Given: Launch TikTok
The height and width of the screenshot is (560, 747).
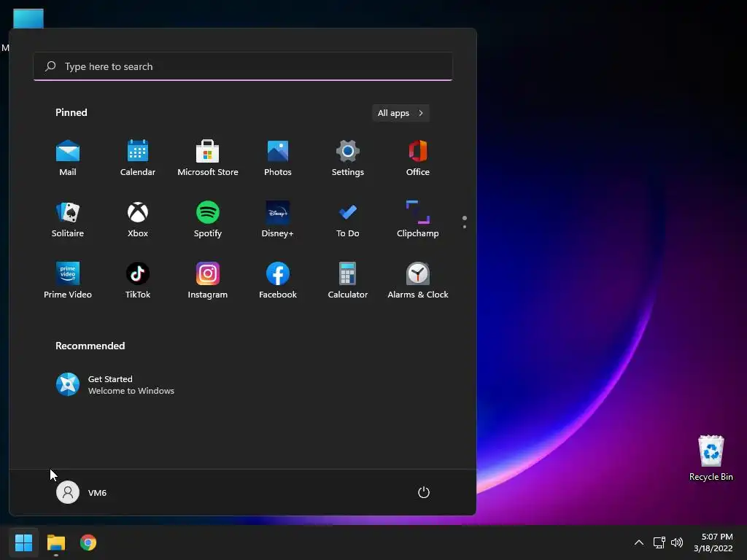Looking at the screenshot, I should coord(138,281).
